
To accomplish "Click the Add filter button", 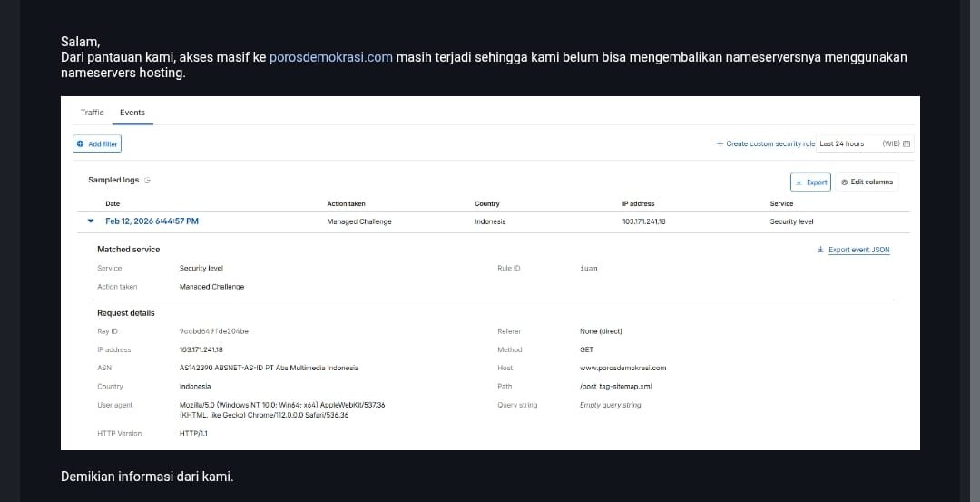I will (x=97, y=143).
